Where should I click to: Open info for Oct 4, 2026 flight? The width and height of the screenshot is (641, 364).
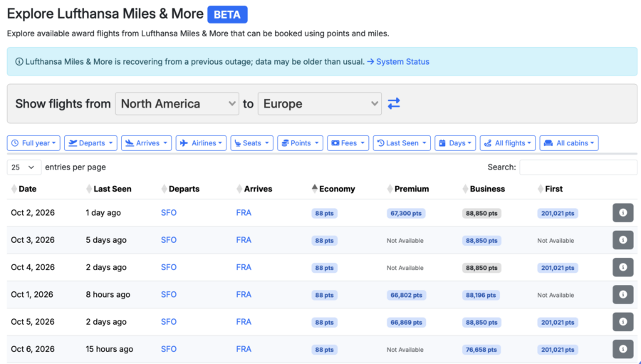click(x=622, y=267)
